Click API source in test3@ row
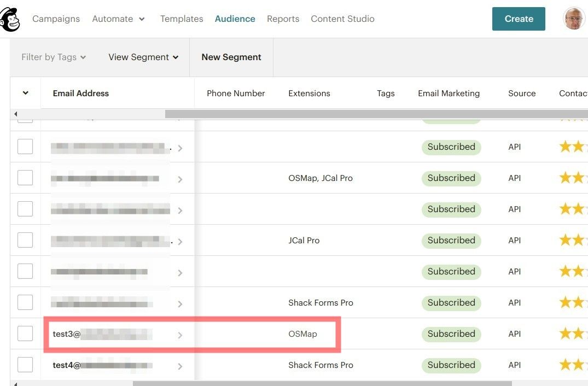588x386 pixels. [515, 334]
